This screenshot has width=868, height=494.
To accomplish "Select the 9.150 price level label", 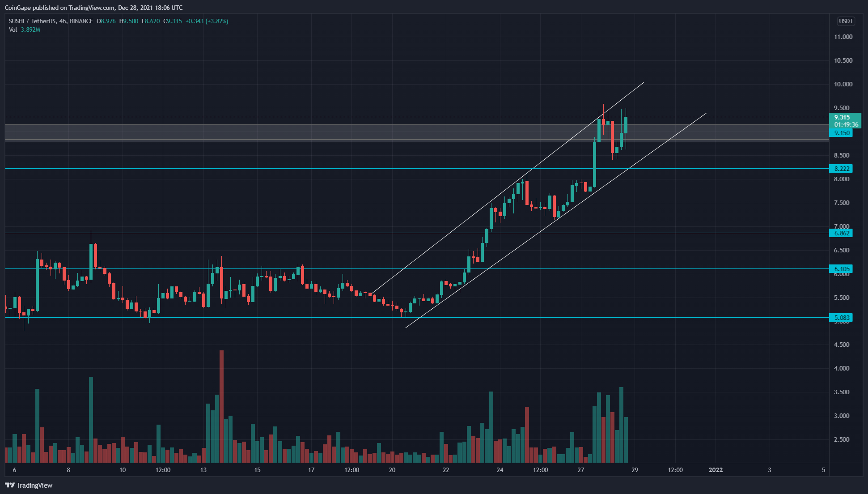I will coord(841,133).
